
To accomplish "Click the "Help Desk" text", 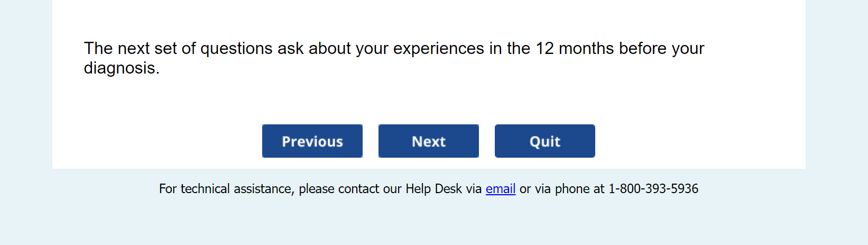I will 433,189.
